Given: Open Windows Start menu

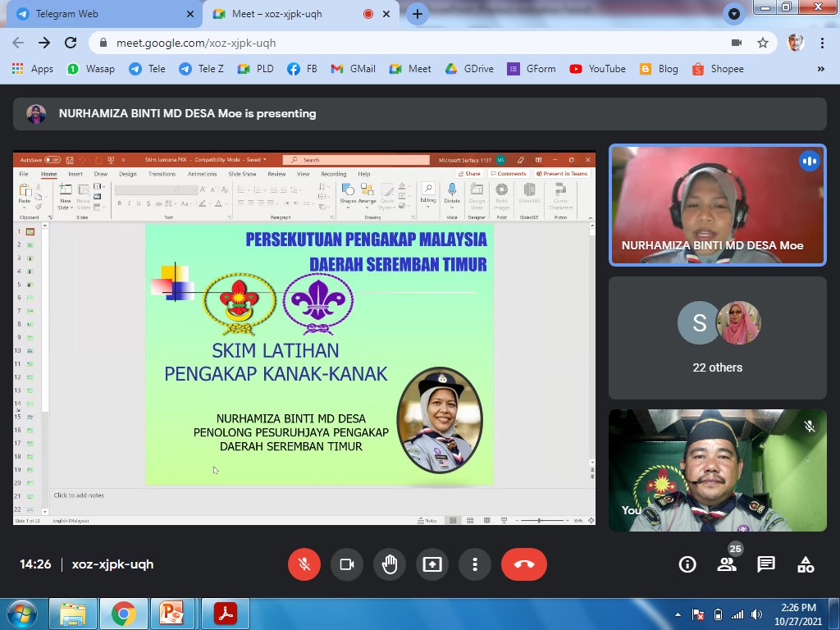Looking at the screenshot, I should coord(21,614).
